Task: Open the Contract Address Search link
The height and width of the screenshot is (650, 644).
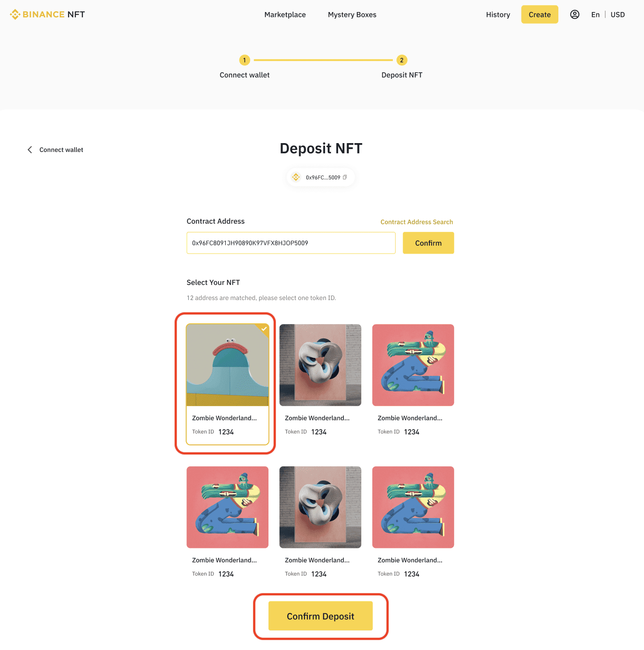Action: (x=417, y=222)
